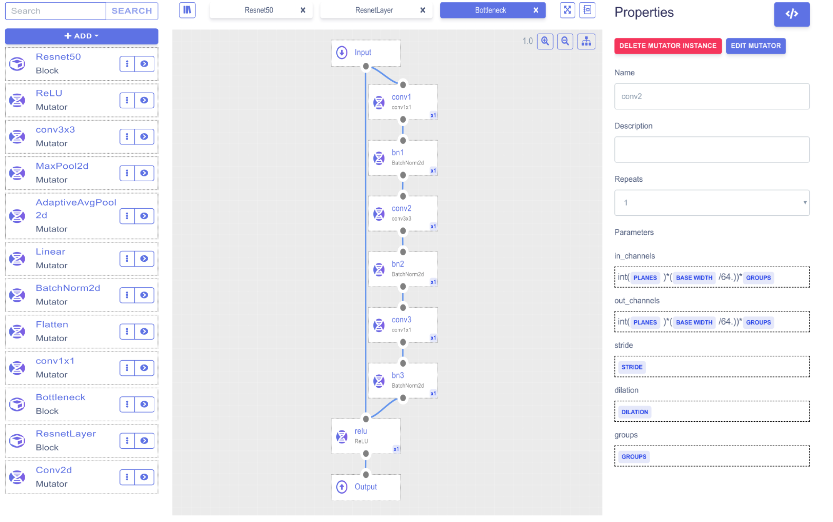
Task: Focus the Search input field
Action: click(55, 11)
